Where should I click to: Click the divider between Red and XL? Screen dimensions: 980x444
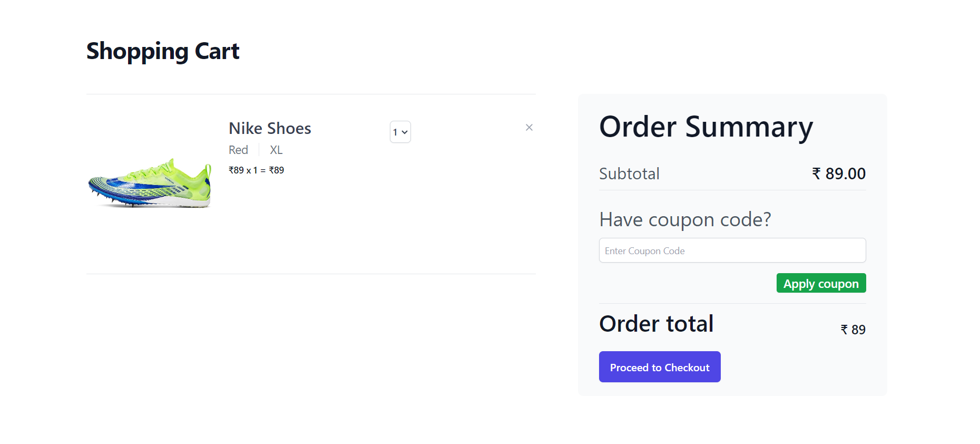click(x=259, y=150)
